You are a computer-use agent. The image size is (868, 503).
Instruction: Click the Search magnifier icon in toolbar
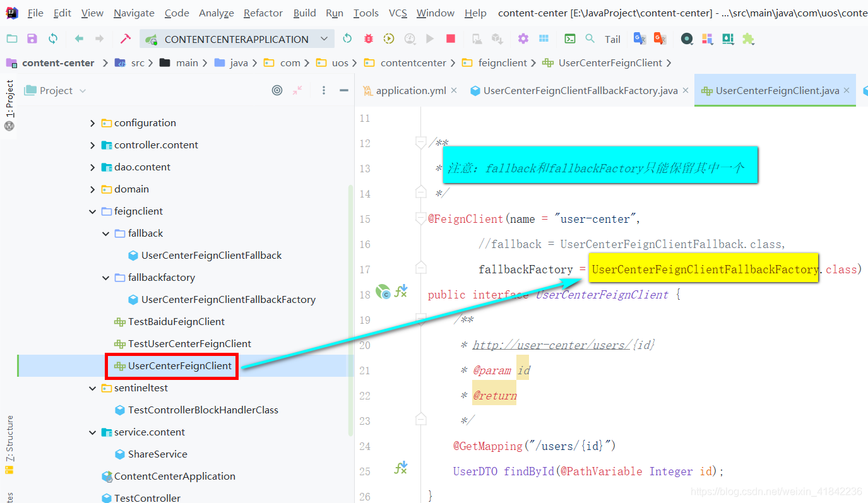coord(590,39)
